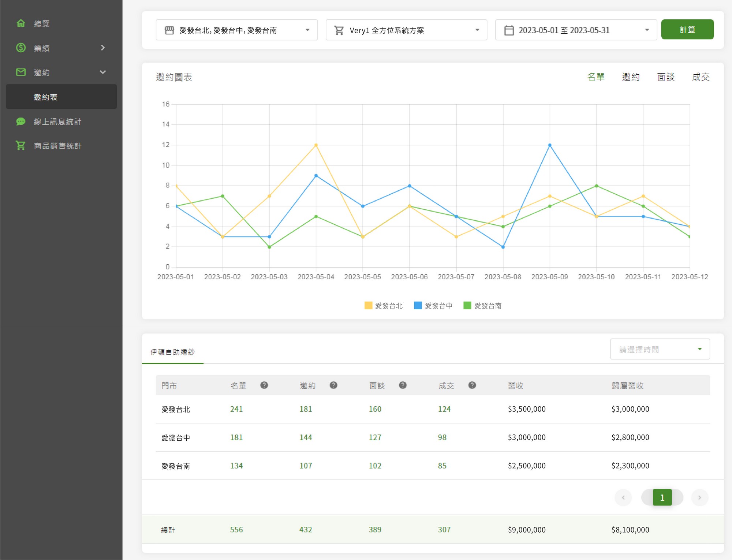The width and height of the screenshot is (732, 560).
Task: Click 營收 value $3,500,000
Action: click(x=527, y=409)
